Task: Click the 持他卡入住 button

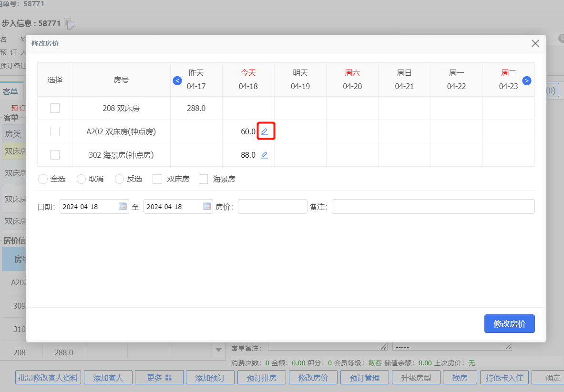Action: point(504,378)
